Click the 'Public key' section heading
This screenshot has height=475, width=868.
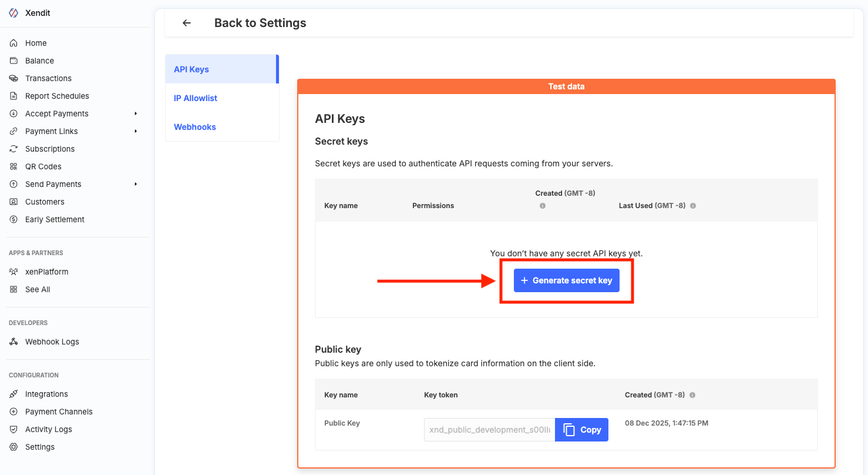pos(338,349)
